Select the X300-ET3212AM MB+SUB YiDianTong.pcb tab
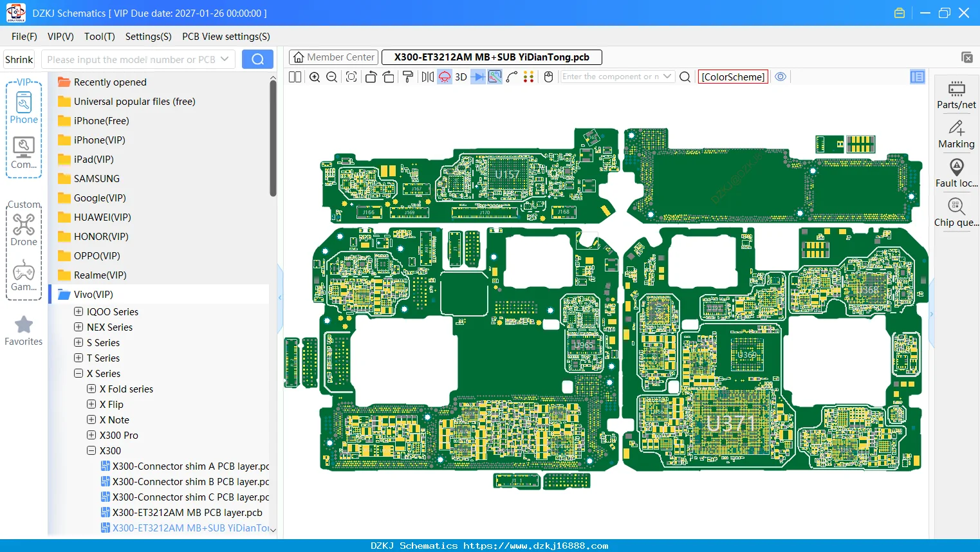Viewport: 980px width, 552px height. [492, 57]
